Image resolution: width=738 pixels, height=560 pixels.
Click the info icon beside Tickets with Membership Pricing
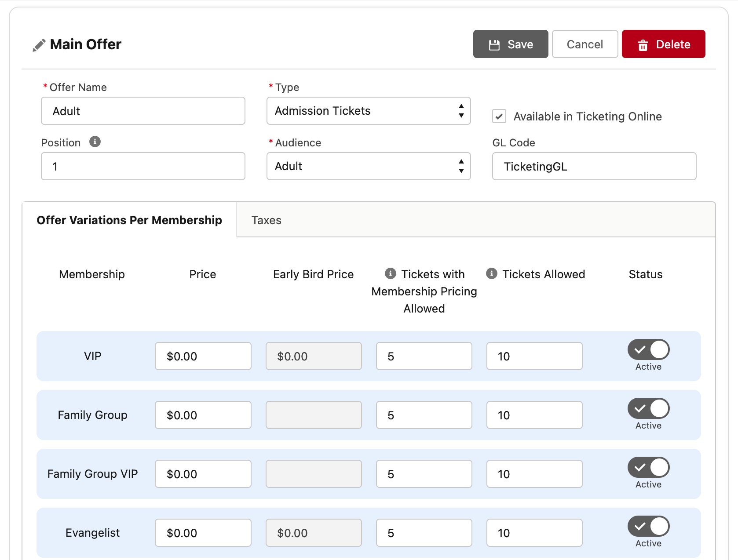[x=390, y=273]
